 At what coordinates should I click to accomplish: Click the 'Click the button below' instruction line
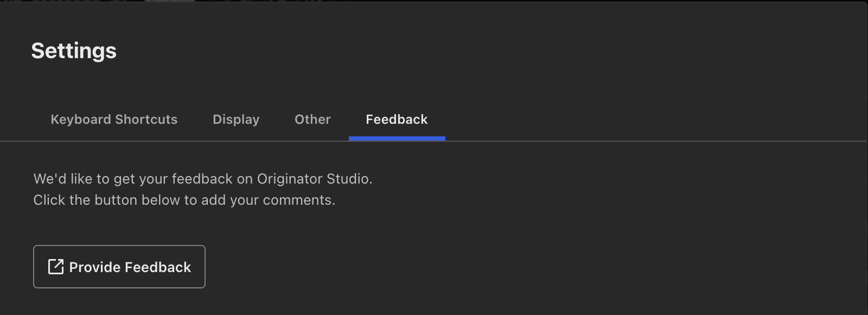(x=184, y=200)
